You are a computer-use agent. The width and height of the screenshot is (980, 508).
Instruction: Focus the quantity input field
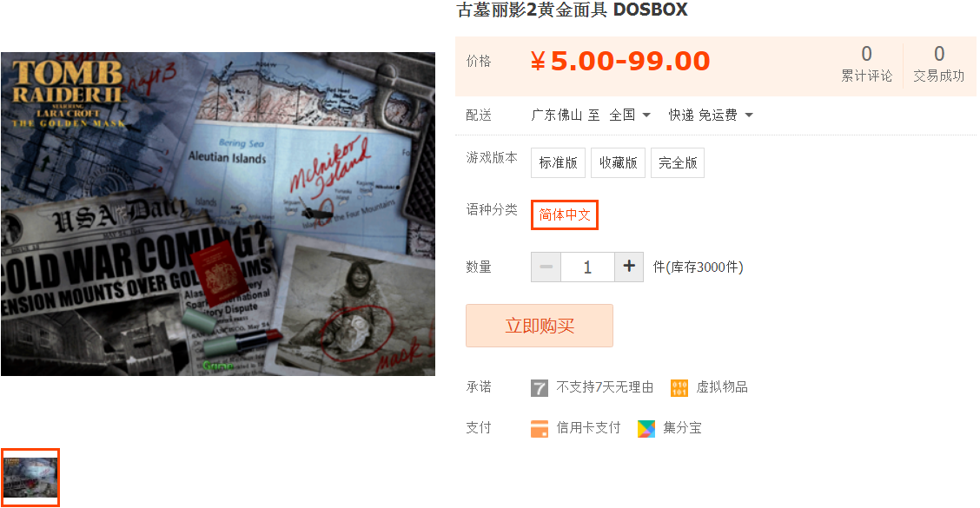tap(587, 267)
